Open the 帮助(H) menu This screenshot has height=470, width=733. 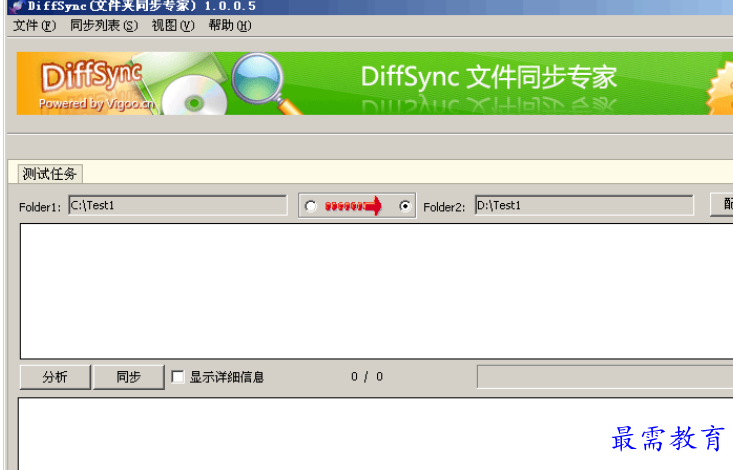(x=230, y=26)
